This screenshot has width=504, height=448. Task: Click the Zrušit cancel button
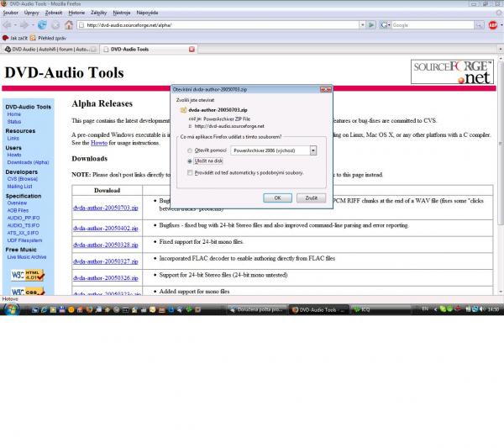pos(310,197)
